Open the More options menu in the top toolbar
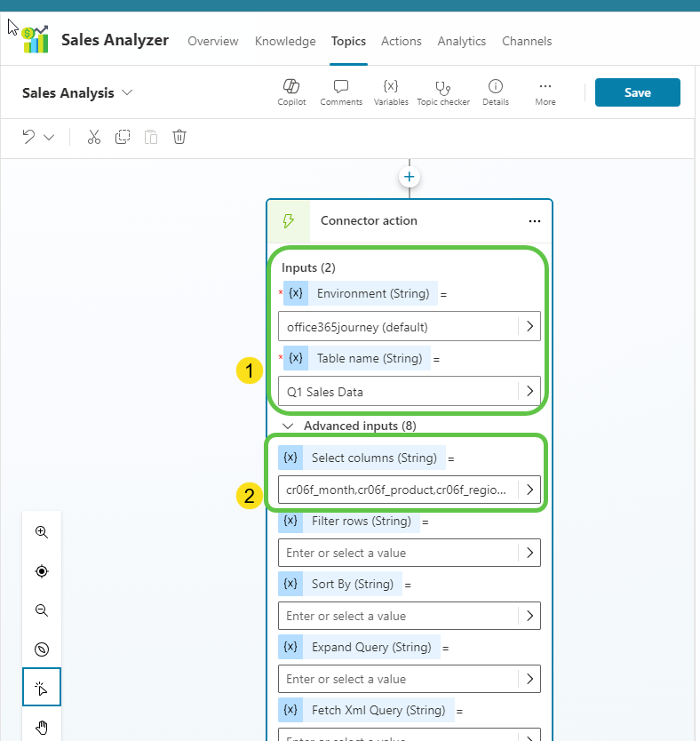 [545, 92]
